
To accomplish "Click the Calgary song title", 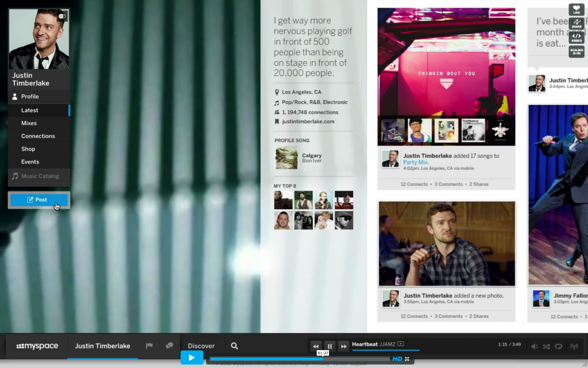I will (312, 155).
